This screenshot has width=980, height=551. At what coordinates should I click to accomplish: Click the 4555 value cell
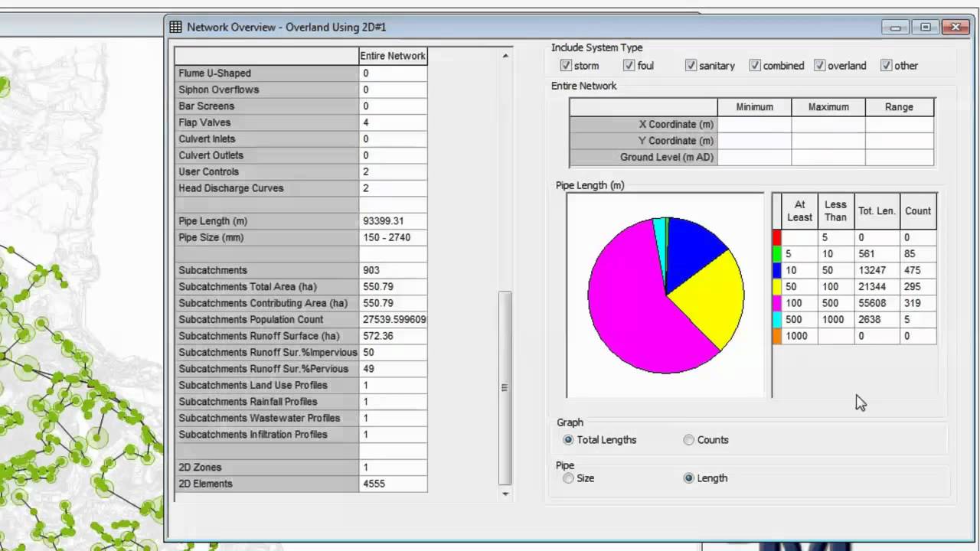(393, 484)
